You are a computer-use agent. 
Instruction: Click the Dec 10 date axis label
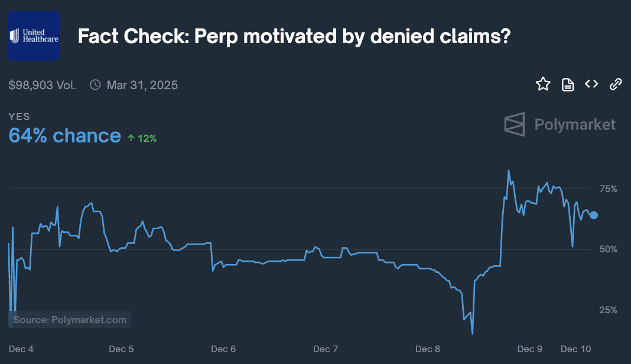[576, 349]
